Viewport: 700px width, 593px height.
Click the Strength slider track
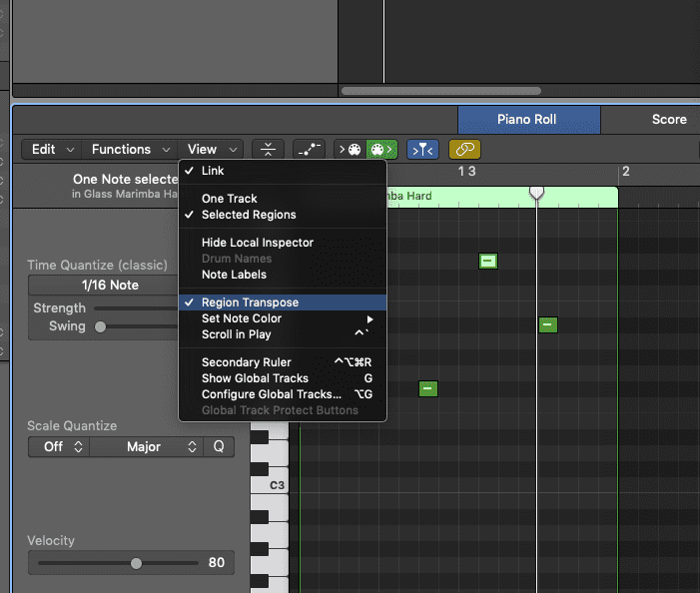point(136,308)
